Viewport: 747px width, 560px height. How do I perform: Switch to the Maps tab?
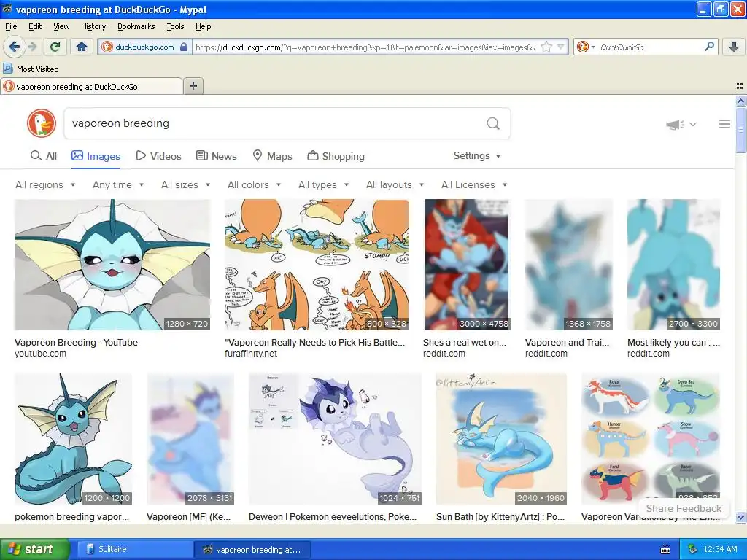[272, 156]
